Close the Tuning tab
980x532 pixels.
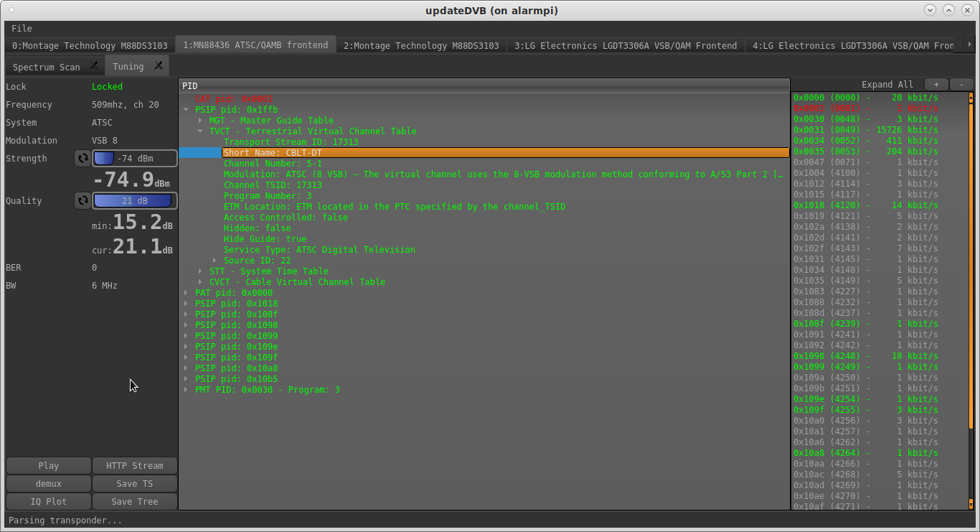pyautogui.click(x=159, y=66)
